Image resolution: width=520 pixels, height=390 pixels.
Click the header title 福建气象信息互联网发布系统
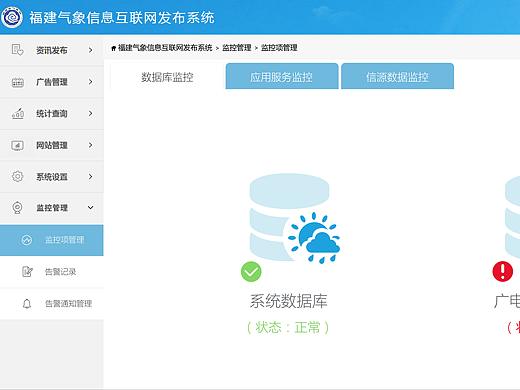point(122,17)
